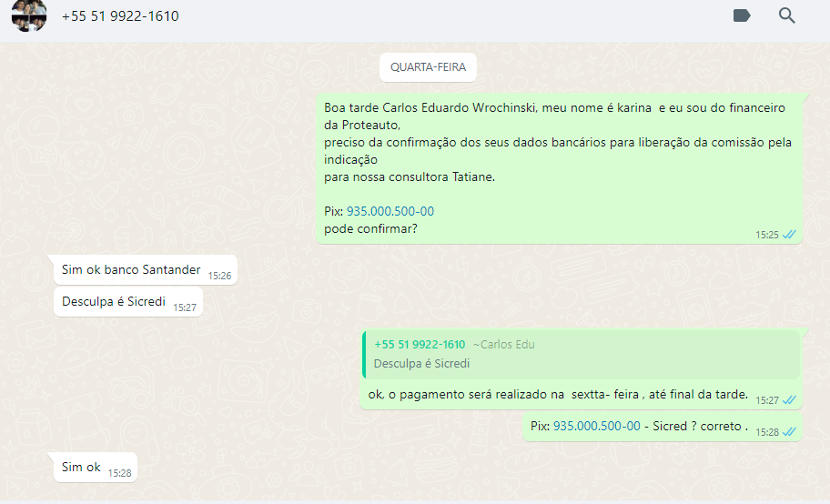
Task: Open Pix number link in first message
Action: 390,211
